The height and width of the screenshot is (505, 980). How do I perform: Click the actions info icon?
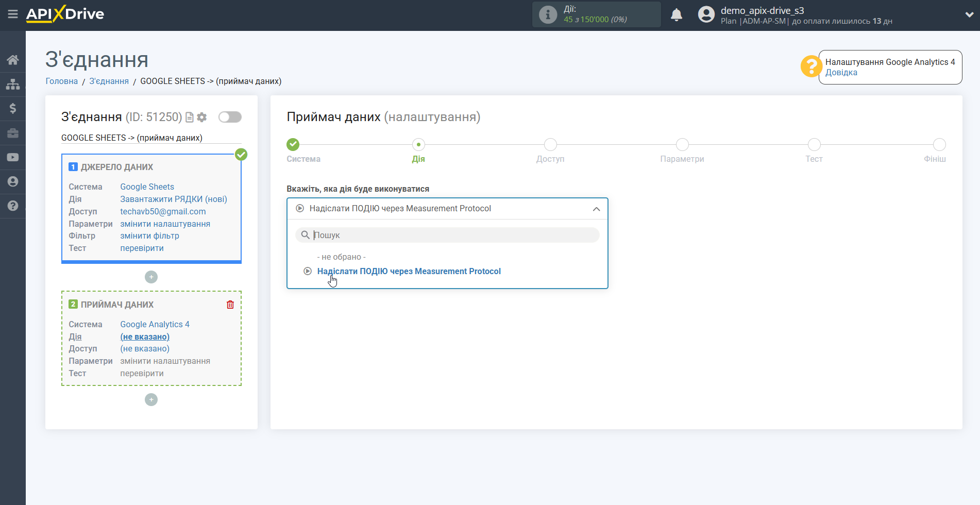[548, 14]
